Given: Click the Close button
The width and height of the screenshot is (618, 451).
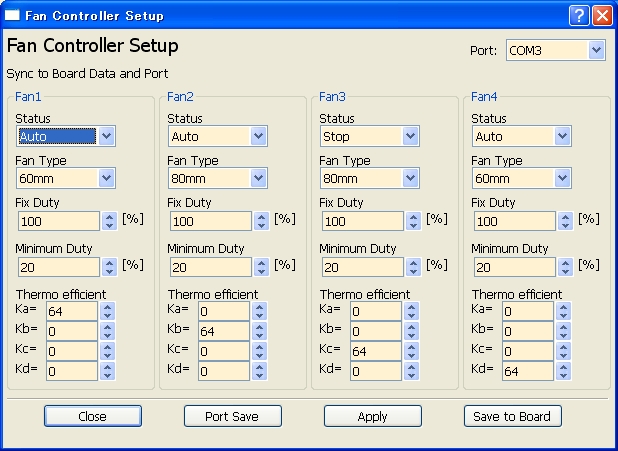Looking at the screenshot, I should [x=93, y=416].
